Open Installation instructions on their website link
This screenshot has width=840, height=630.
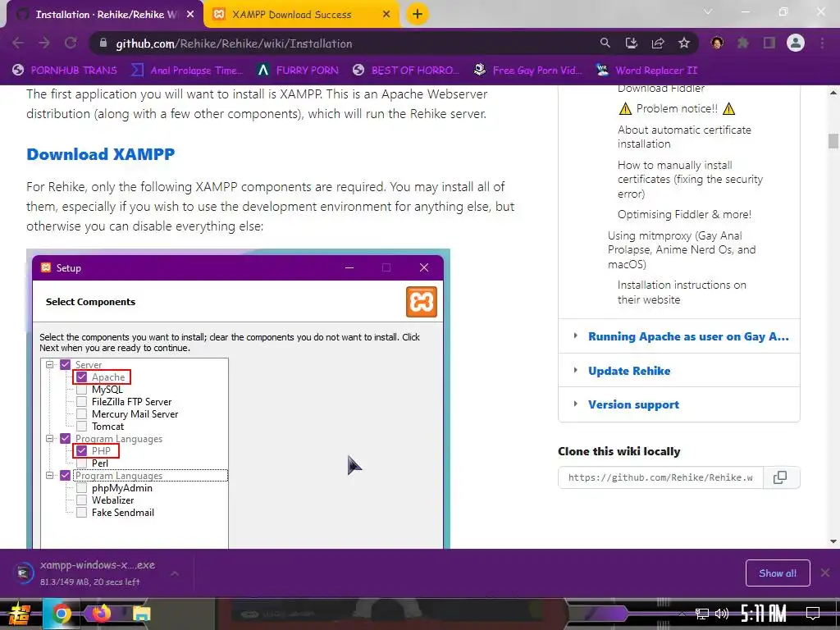(x=682, y=292)
